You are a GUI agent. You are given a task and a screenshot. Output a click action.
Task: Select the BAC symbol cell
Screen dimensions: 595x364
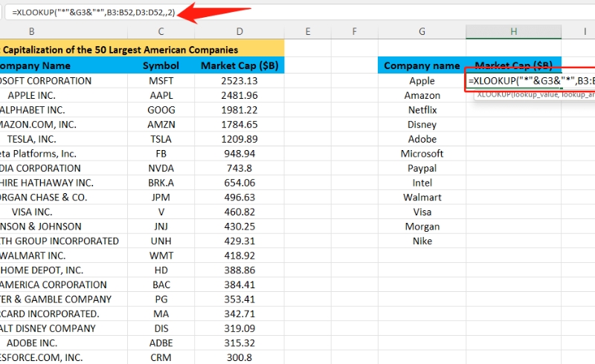click(161, 285)
